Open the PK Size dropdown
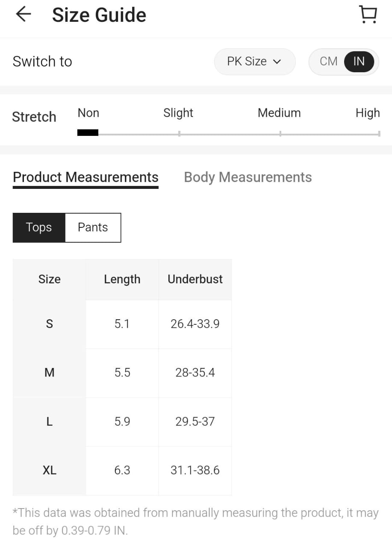 point(254,62)
